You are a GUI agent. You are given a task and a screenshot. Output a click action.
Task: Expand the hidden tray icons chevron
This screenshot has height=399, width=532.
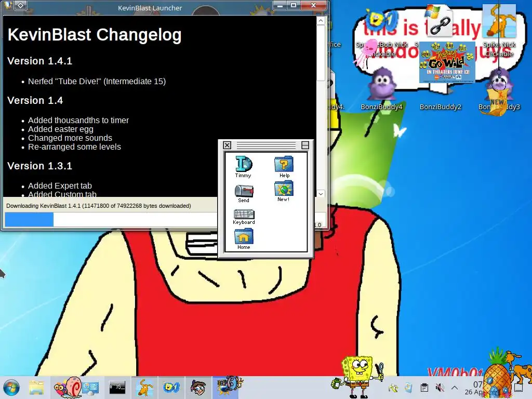(455, 388)
